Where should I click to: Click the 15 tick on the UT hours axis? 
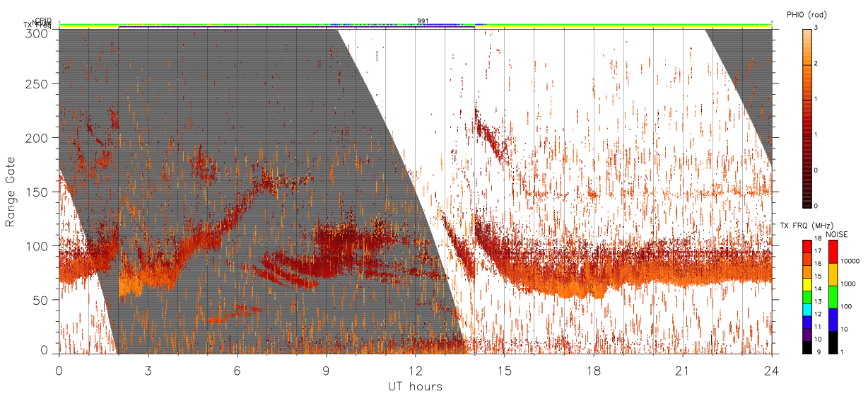coord(504,371)
